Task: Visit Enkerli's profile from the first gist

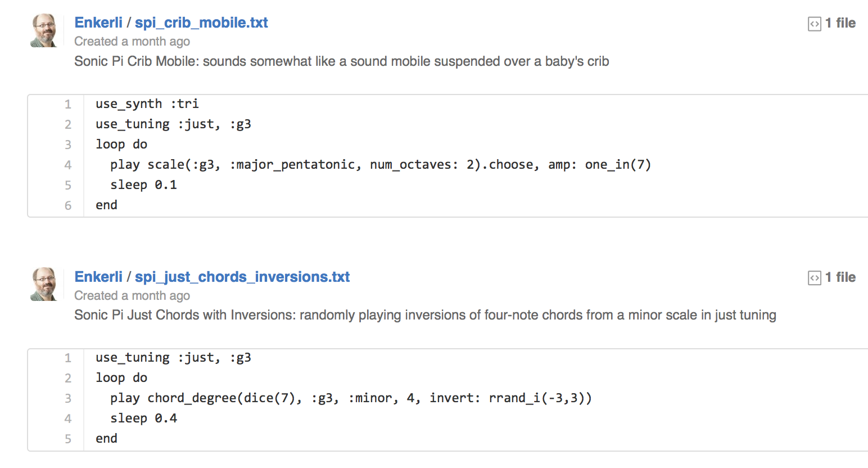Action: [98, 22]
